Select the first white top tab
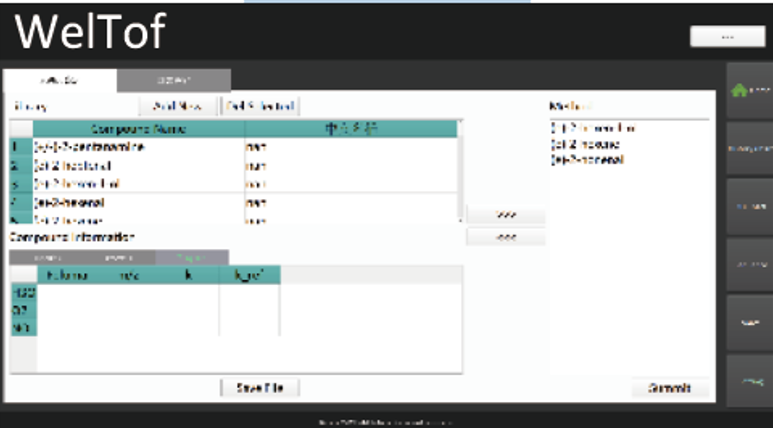This screenshot has height=428, width=773. pyautogui.click(x=60, y=80)
